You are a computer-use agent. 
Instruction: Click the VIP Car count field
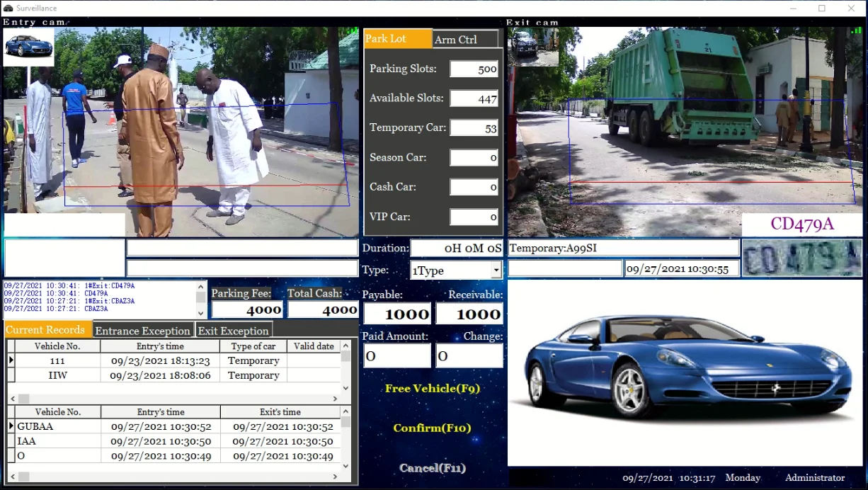coord(474,217)
